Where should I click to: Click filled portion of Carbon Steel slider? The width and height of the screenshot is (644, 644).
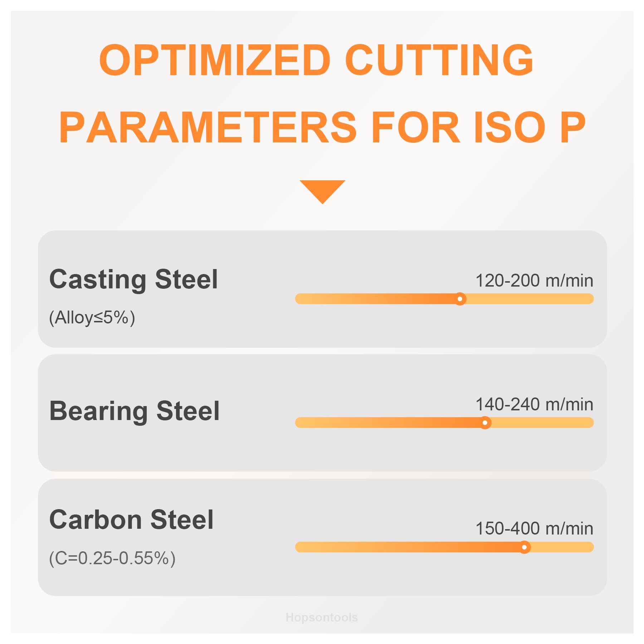[x=408, y=547]
